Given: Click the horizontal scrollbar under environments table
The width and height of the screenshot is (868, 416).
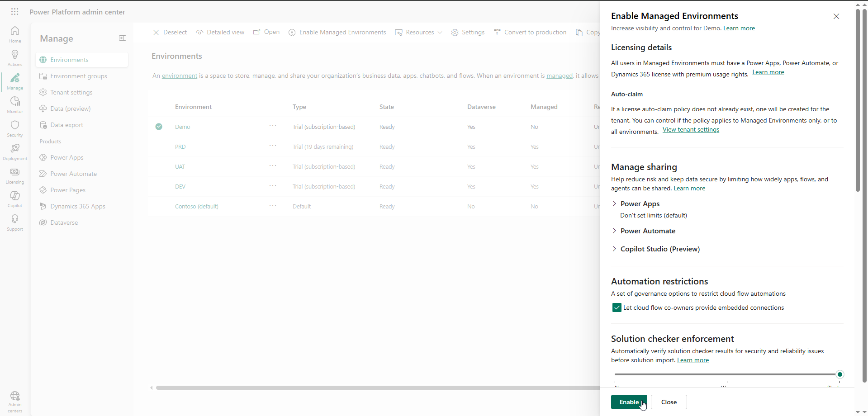Looking at the screenshot, I should tap(378, 388).
